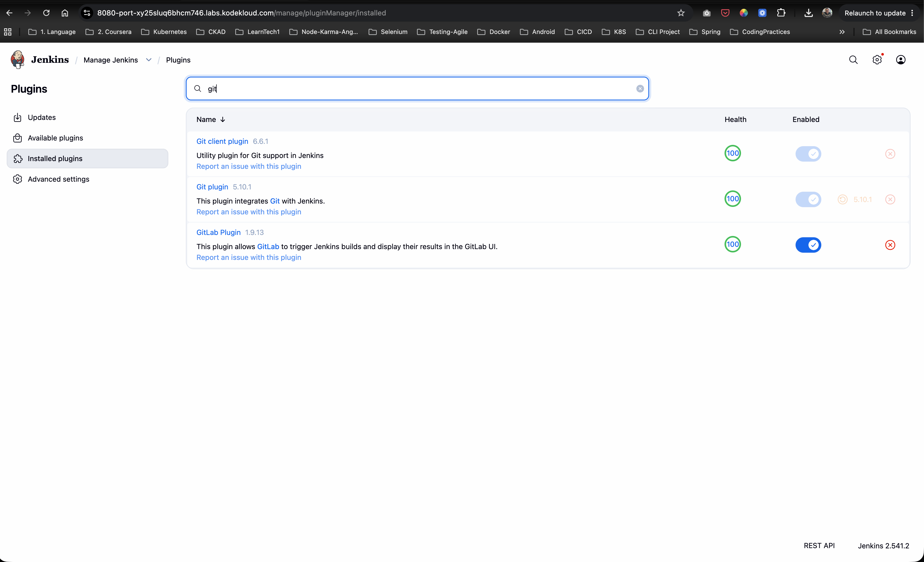
Task: Show more bookmarks chevron
Action: [x=842, y=32]
